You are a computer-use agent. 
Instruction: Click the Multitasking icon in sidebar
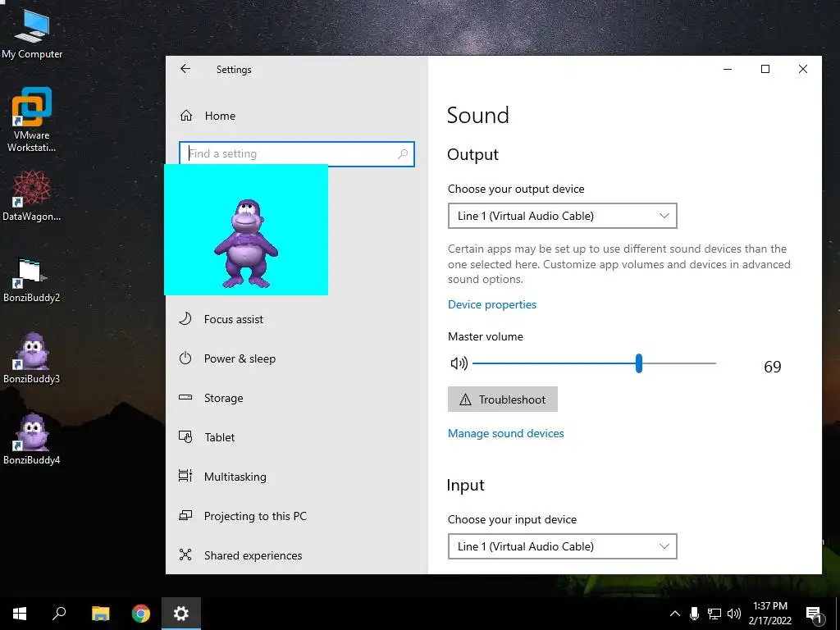185,476
